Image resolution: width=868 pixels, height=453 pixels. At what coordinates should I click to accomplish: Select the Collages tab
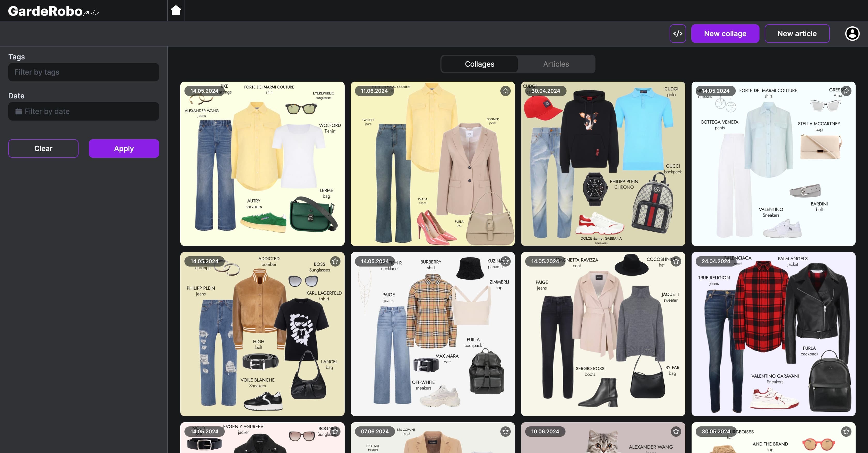479,64
